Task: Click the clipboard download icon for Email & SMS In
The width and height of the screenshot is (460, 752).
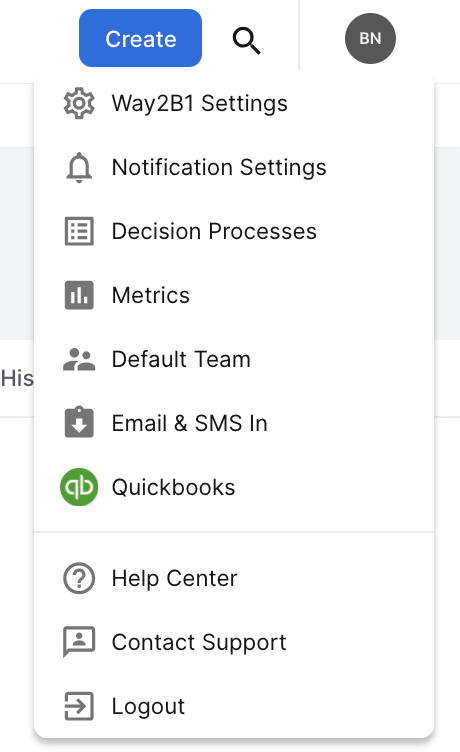Action: (79, 422)
